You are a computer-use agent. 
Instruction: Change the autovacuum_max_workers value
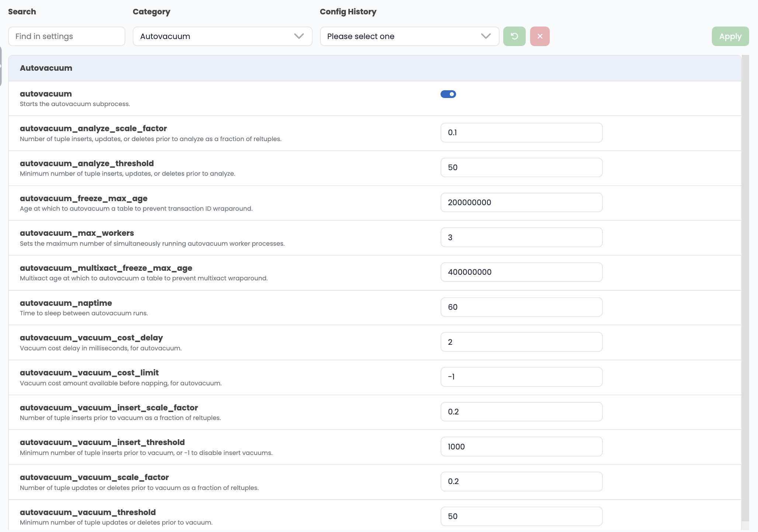[521, 237]
